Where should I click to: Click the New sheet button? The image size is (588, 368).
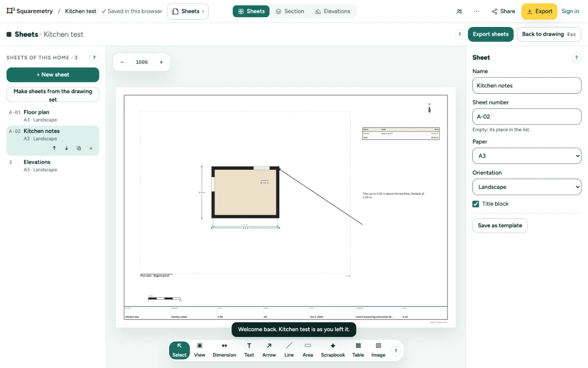click(52, 75)
